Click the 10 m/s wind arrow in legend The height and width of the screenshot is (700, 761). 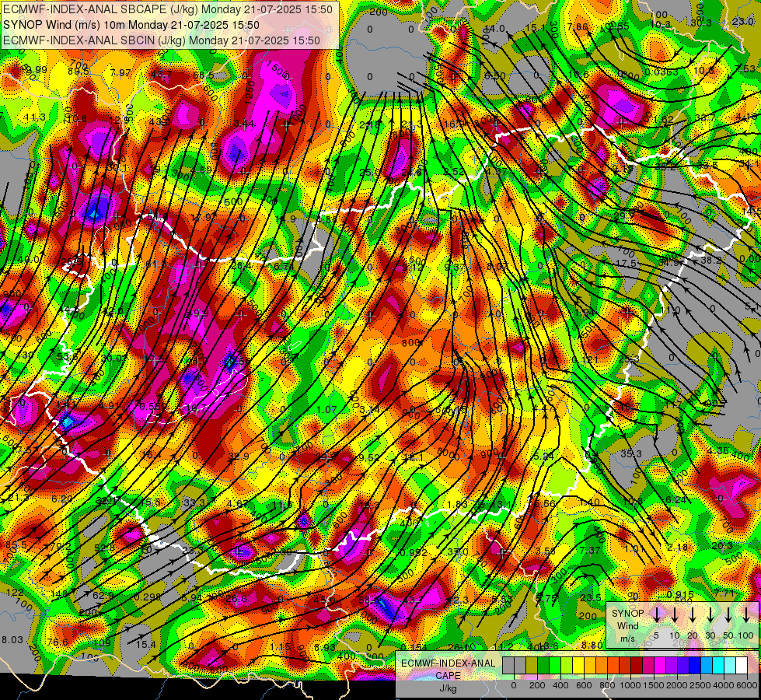click(675, 614)
